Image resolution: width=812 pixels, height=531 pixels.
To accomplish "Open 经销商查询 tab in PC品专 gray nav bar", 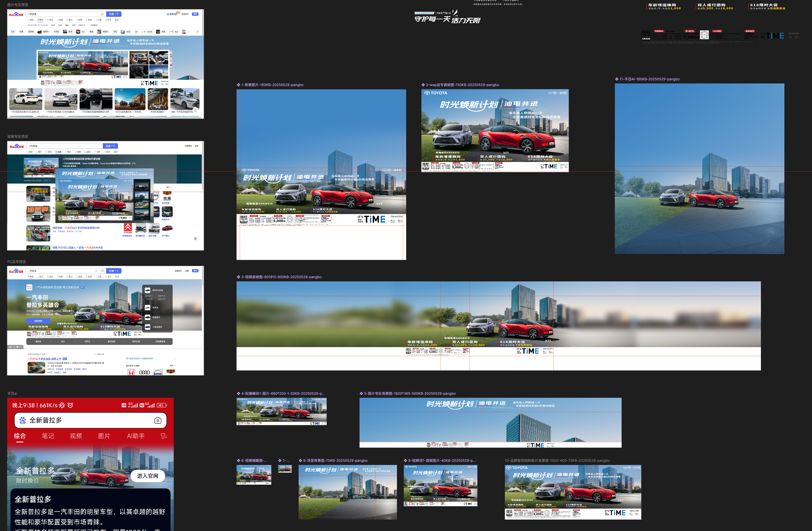I will [x=160, y=342].
